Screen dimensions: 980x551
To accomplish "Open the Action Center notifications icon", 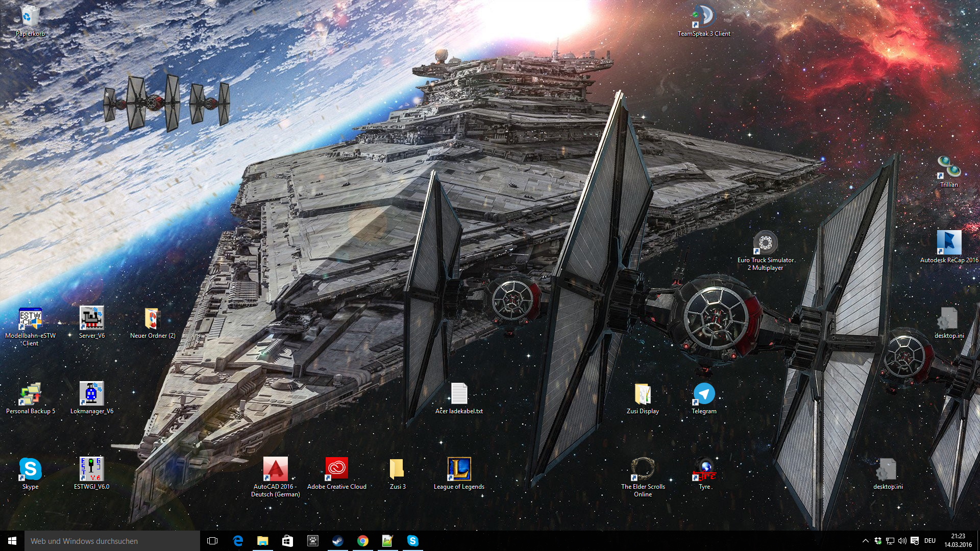I will click(915, 541).
